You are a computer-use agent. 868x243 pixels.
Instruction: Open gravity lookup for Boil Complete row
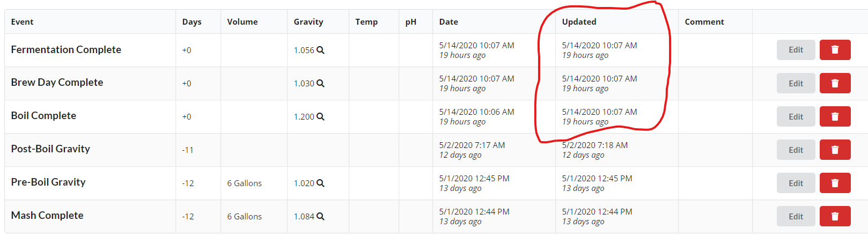pyautogui.click(x=320, y=116)
